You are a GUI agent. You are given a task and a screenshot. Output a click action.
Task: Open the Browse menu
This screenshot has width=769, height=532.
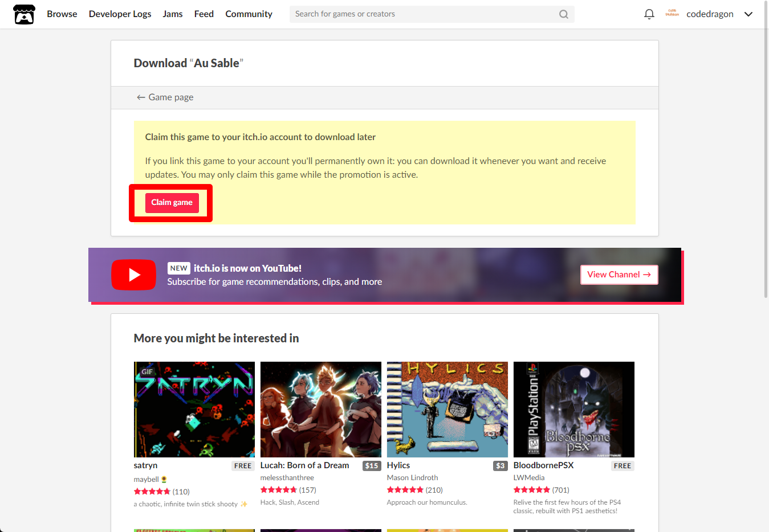[x=62, y=14]
